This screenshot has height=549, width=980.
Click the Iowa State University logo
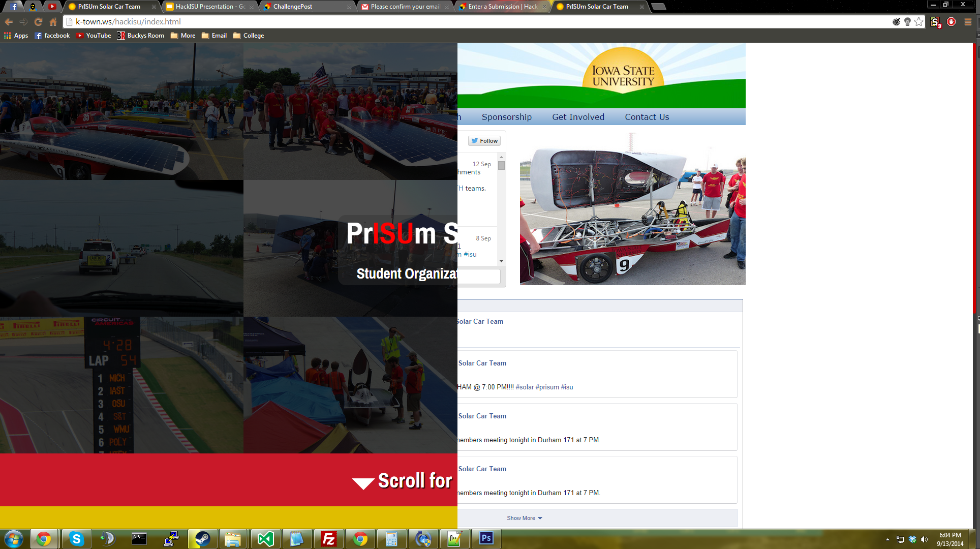pos(623,71)
